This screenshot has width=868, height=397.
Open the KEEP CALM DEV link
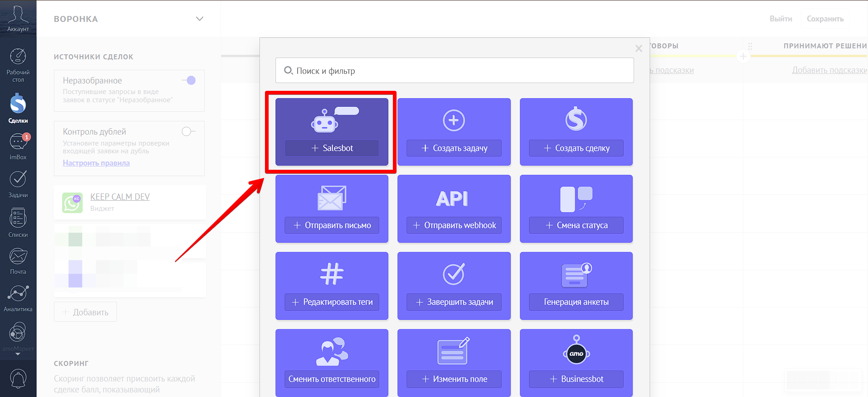coord(120,197)
